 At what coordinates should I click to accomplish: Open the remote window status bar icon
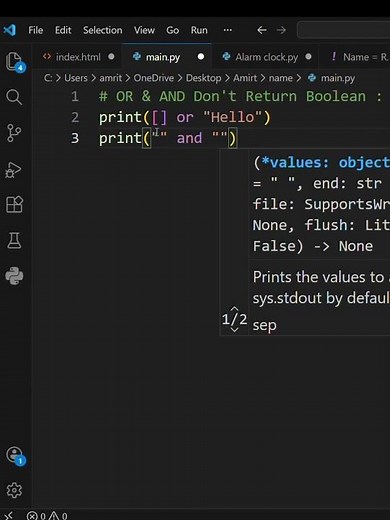point(9,515)
